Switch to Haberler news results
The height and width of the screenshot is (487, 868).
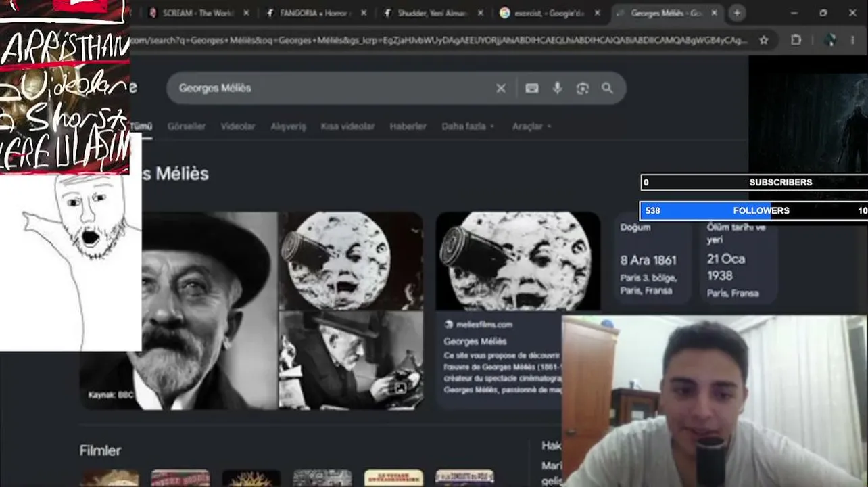coord(408,126)
